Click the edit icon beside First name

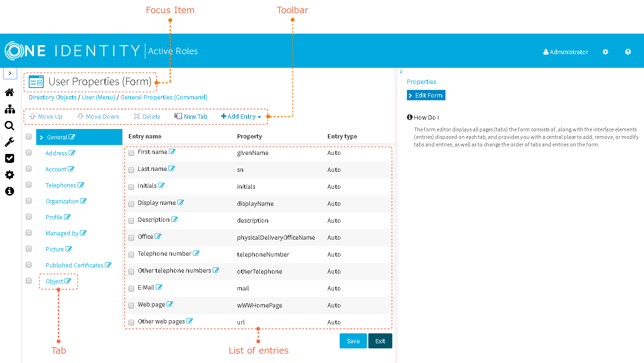[x=172, y=152]
